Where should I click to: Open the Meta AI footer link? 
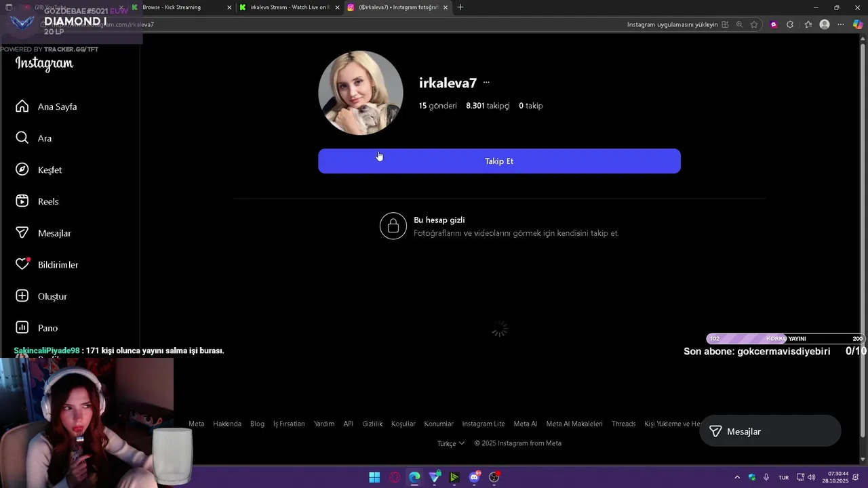[526, 424]
